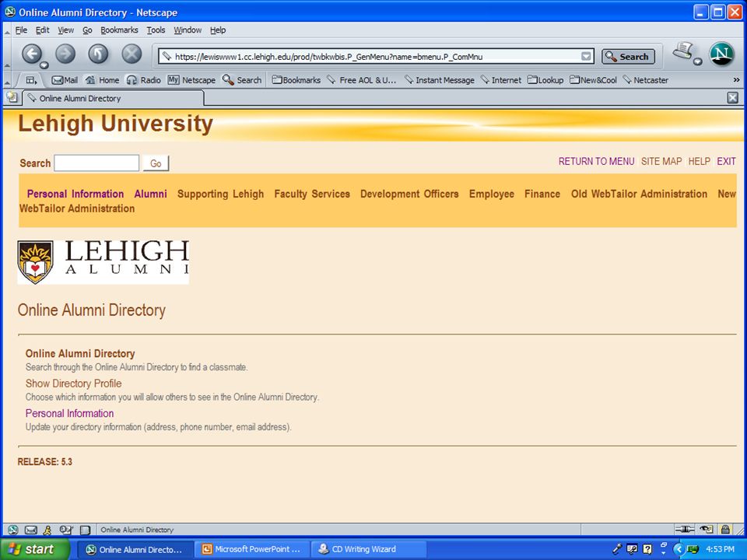This screenshot has height=560, width=747.
Task: Open the New&Cool bookmark folder
Action: point(593,80)
